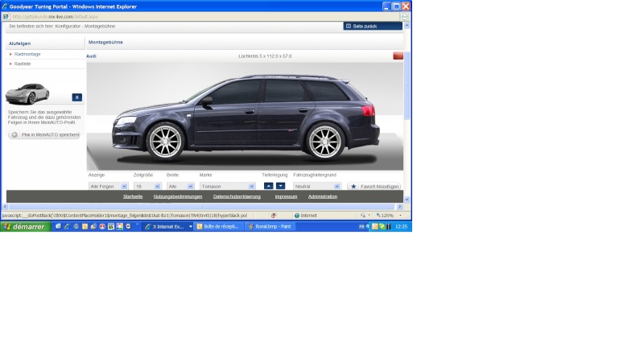Click the red arrow beside Radmontage
The height and width of the screenshot is (362, 644).
tap(10, 54)
